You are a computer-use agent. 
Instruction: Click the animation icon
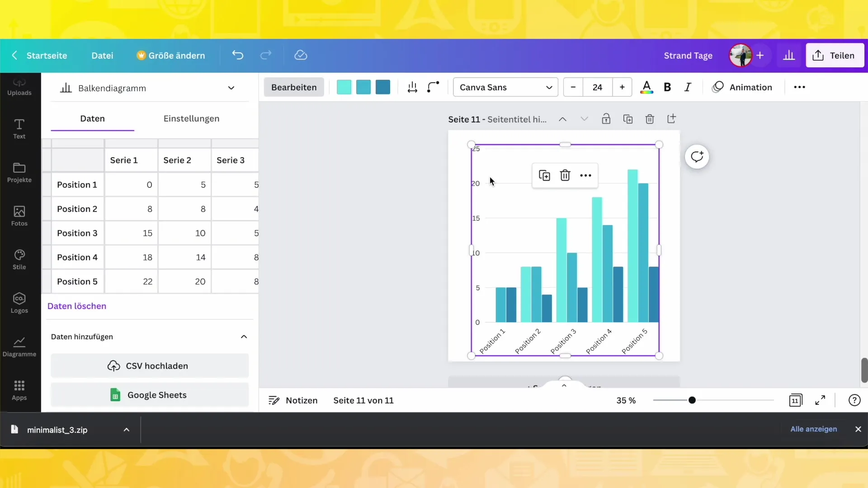coord(718,87)
